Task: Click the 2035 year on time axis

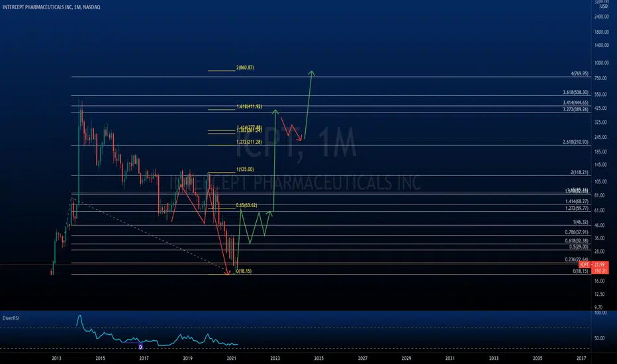Action: pos(537,358)
